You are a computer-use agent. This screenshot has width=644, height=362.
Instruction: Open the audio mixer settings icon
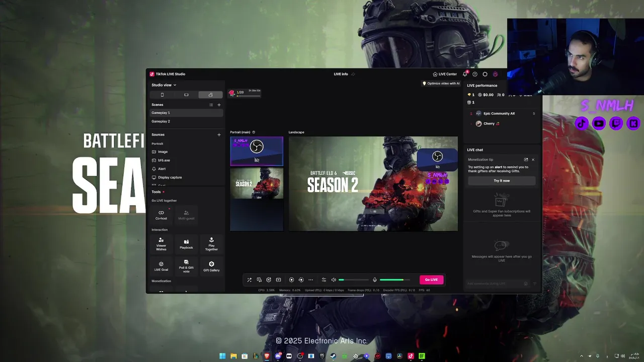coord(324,280)
